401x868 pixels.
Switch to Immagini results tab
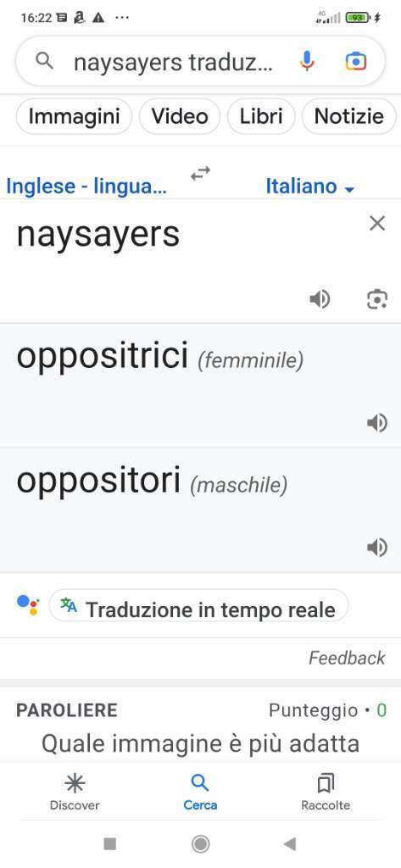point(75,116)
